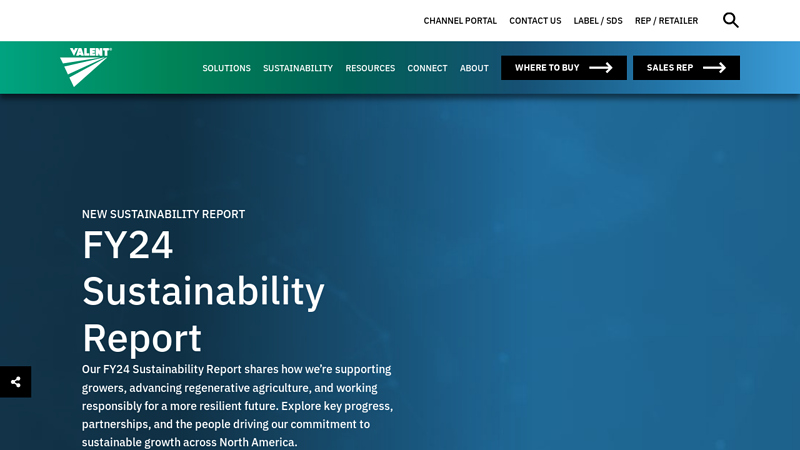This screenshot has height=450, width=800.
Task: Click the FY24 Sustainability Report headline
Action: pyautogui.click(x=203, y=291)
